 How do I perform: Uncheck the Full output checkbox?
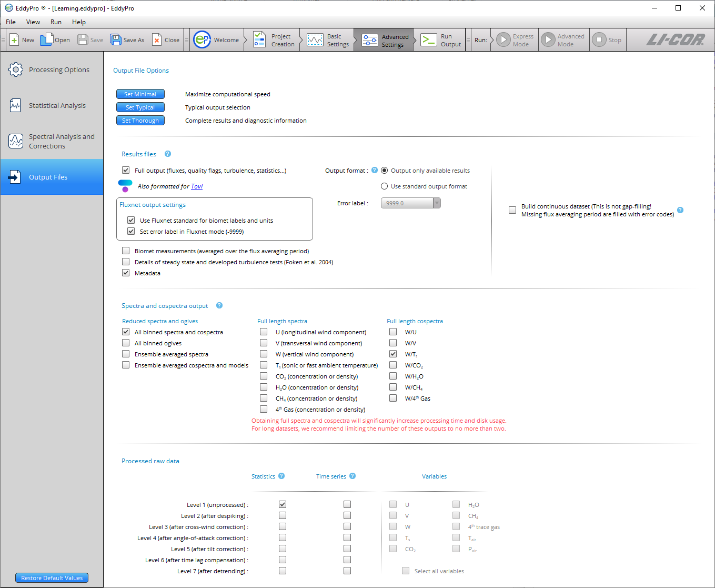coord(126,170)
